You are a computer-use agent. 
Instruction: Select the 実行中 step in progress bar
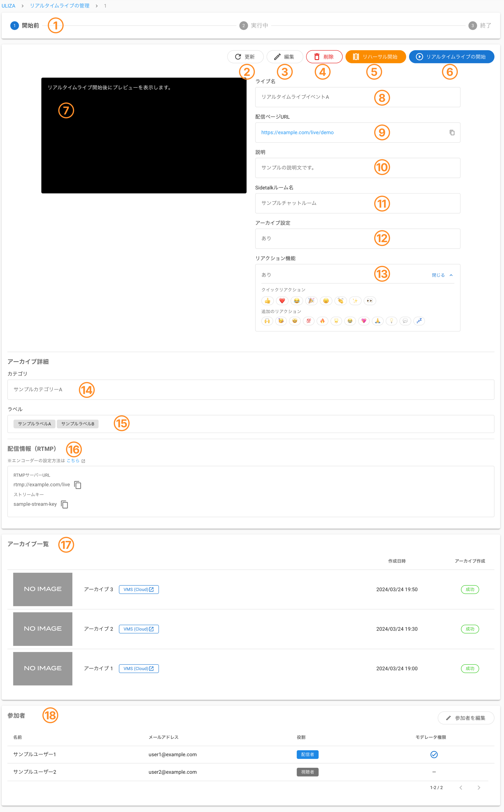click(x=254, y=26)
